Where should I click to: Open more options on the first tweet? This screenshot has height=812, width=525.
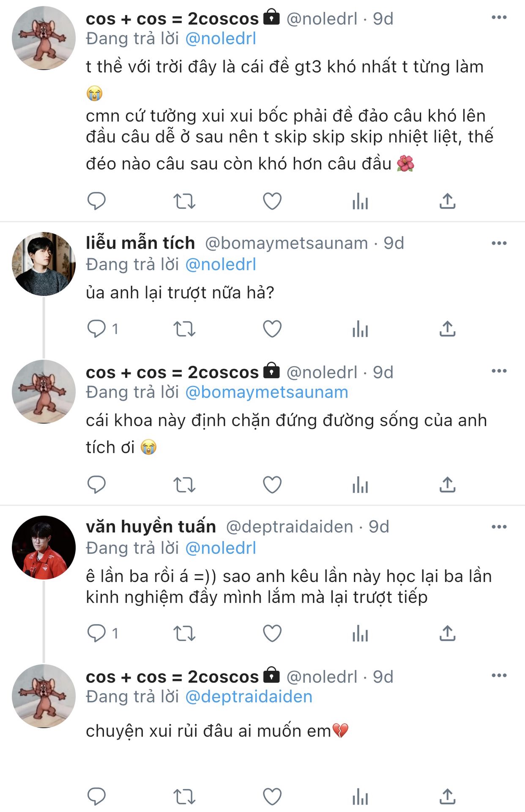499,17
